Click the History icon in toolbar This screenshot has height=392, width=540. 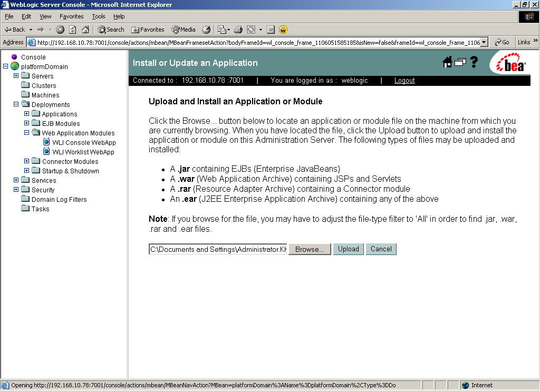[x=206, y=30]
